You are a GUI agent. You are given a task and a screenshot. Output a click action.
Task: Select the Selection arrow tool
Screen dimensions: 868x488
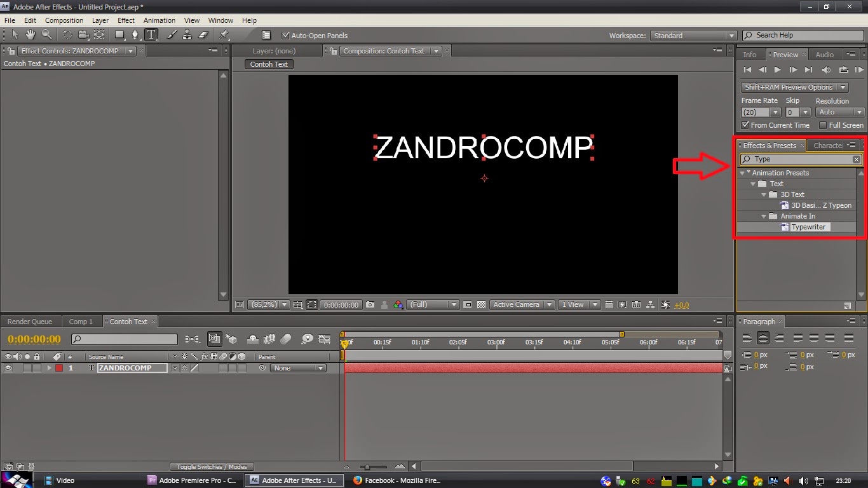point(15,35)
